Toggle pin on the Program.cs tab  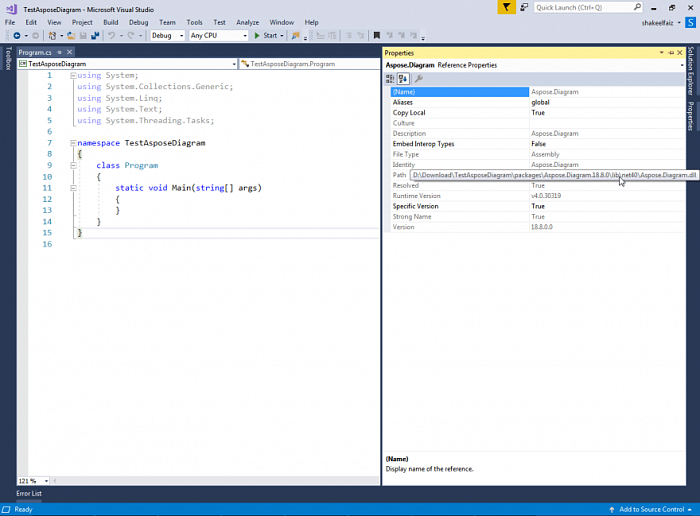click(59, 52)
